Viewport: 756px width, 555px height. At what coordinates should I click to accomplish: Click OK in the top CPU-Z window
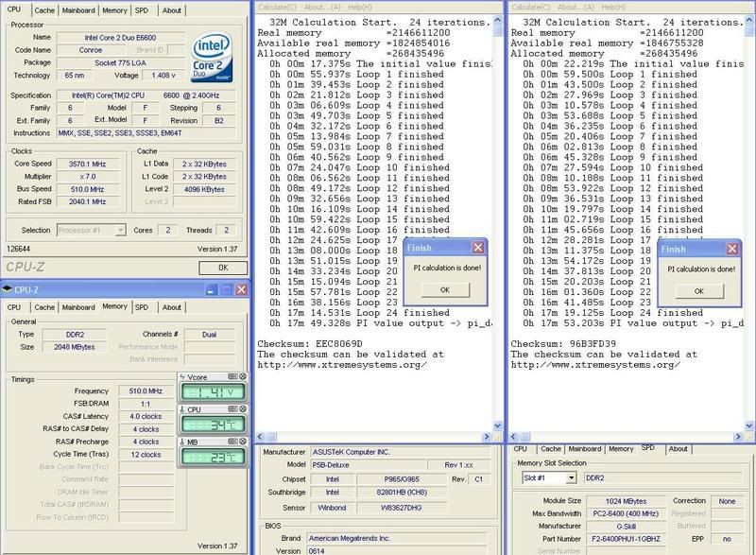click(223, 268)
